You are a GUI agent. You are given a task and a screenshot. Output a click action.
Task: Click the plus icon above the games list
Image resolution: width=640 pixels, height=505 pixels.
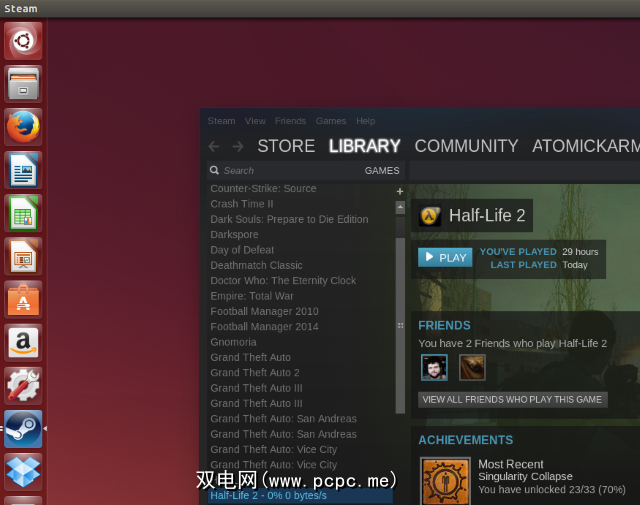click(x=400, y=191)
